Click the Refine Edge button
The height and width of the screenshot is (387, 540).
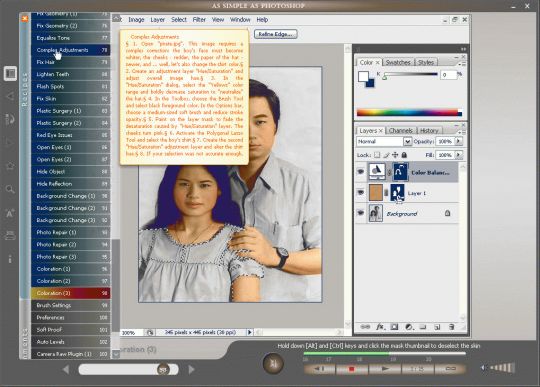[276, 34]
